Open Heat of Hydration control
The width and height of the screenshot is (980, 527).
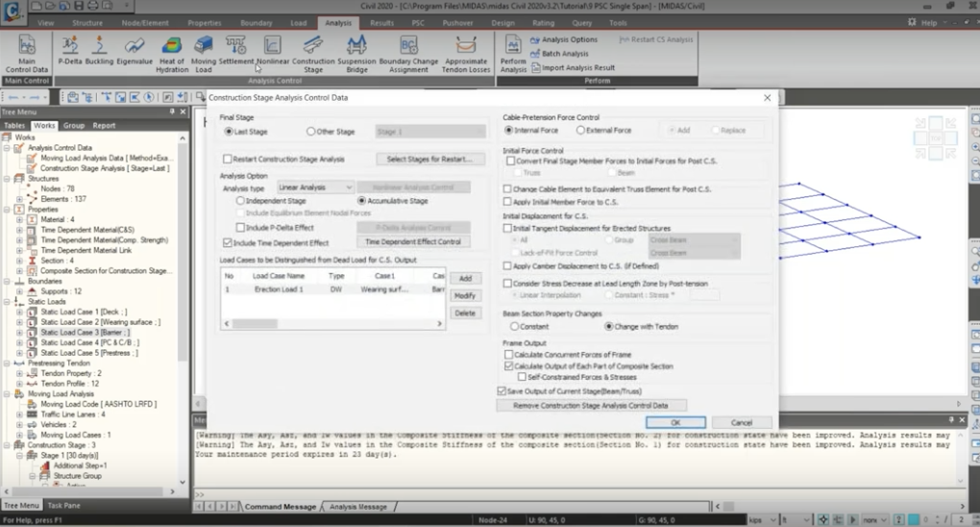172,55
